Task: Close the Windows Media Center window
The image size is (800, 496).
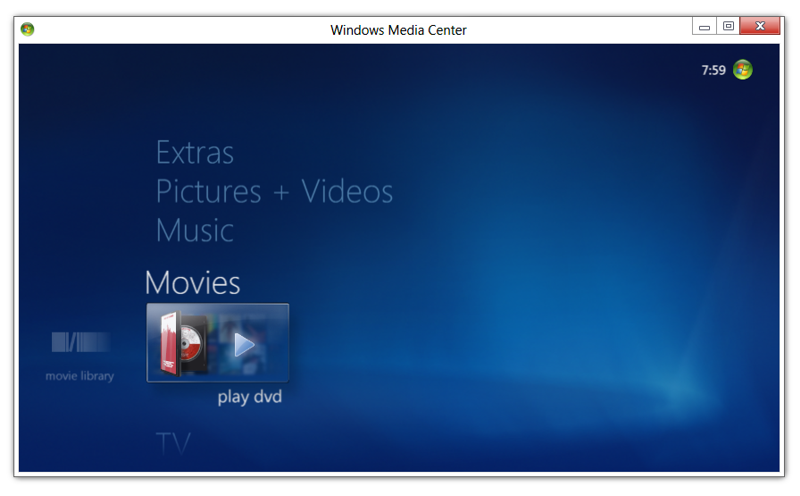Action: [x=760, y=26]
